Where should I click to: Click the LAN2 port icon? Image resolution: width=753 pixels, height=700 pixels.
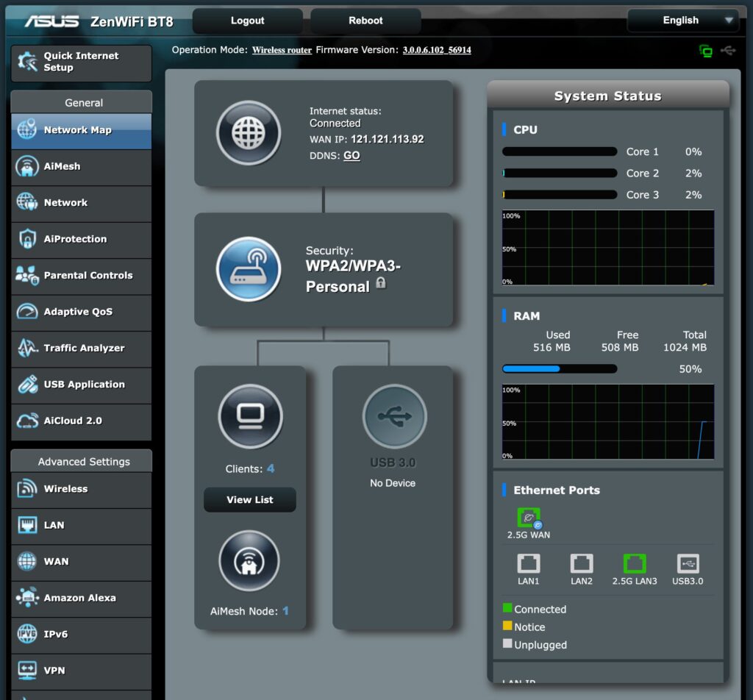582,563
